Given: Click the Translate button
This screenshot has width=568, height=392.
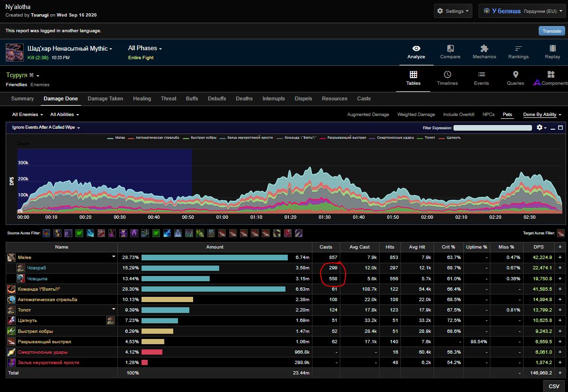Looking at the screenshot, I should point(551,31).
